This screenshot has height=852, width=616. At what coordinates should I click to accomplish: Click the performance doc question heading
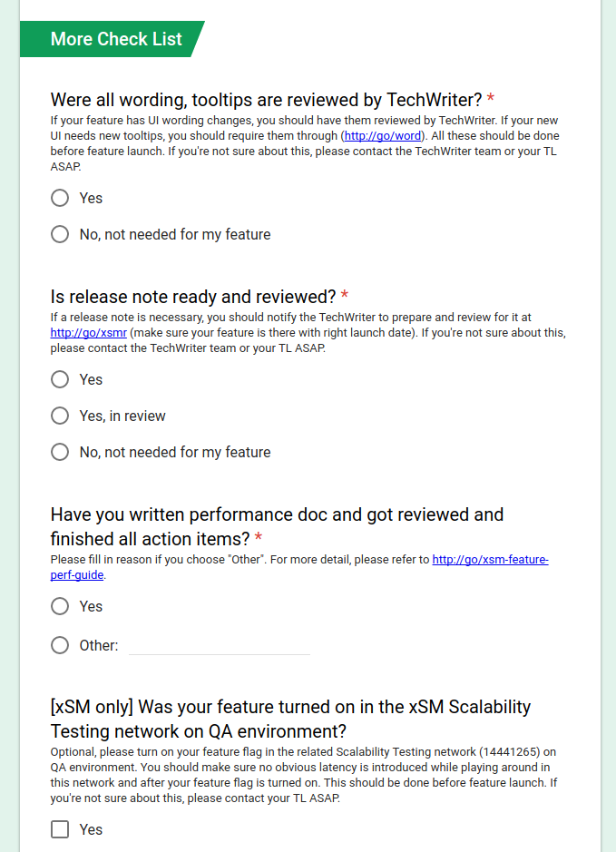pos(277,526)
